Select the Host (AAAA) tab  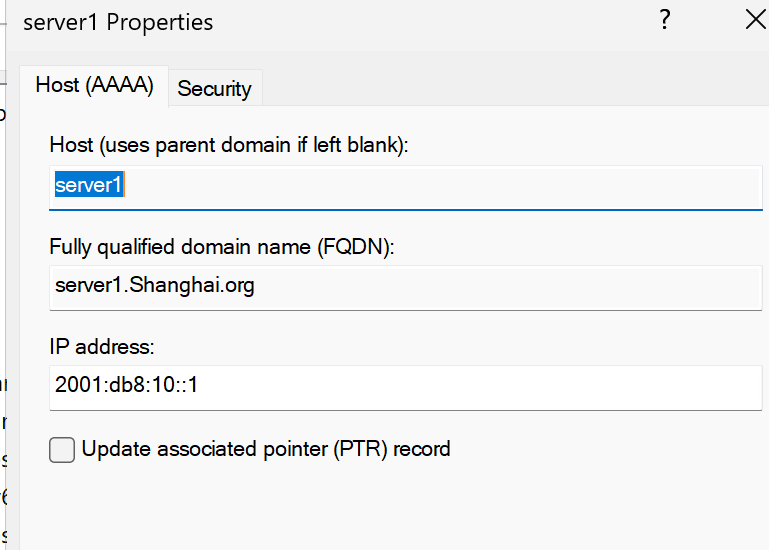[x=95, y=85]
